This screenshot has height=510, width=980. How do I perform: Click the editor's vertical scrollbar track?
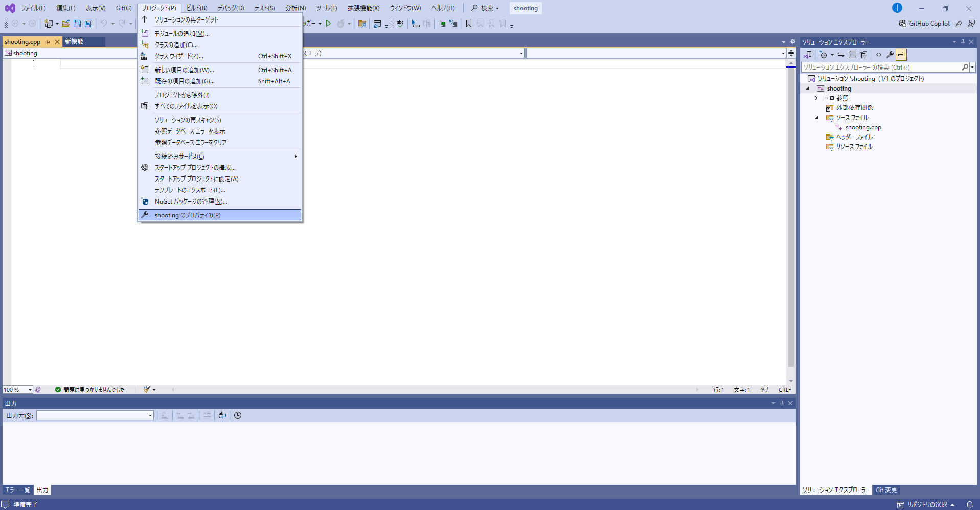pyautogui.click(x=791, y=256)
